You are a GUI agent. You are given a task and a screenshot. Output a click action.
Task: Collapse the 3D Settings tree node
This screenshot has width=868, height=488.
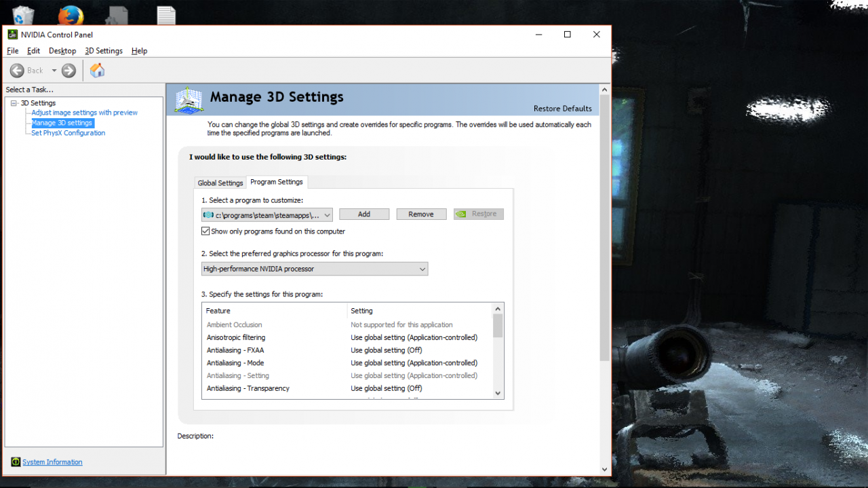(x=14, y=103)
